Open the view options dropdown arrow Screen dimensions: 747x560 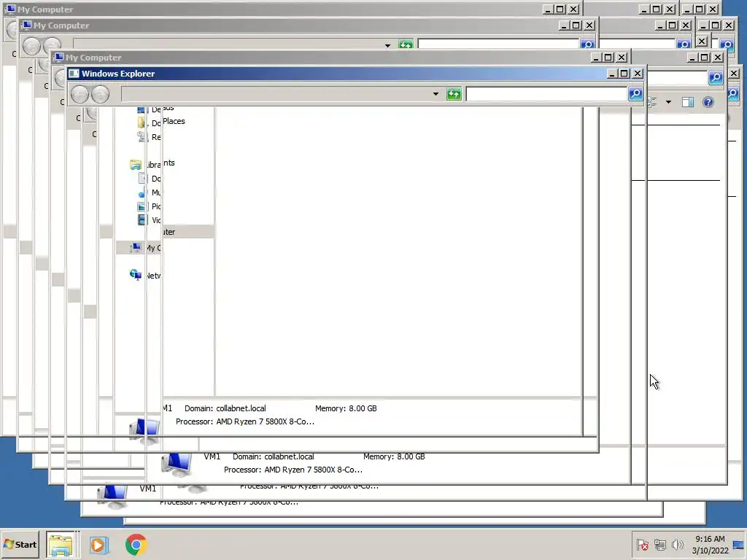[x=668, y=102]
